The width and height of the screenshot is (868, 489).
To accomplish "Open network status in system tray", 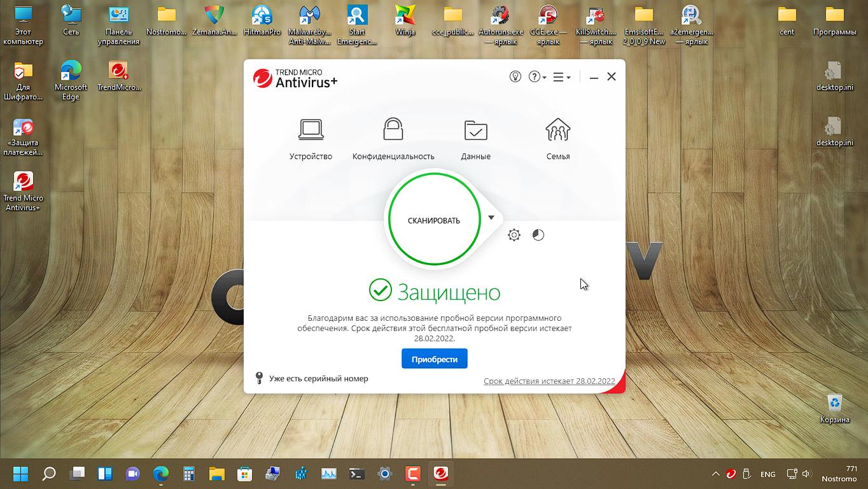I will click(x=792, y=474).
